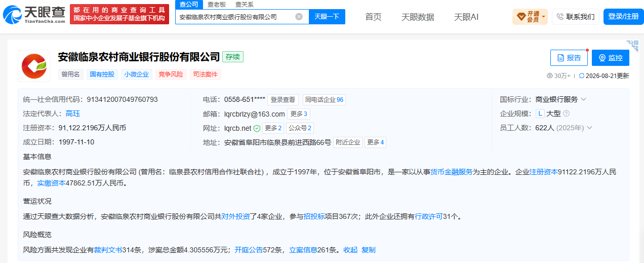Click 复制 to copy the summary
Image resolution: width=644 pixels, height=263 pixels.
[369, 250]
